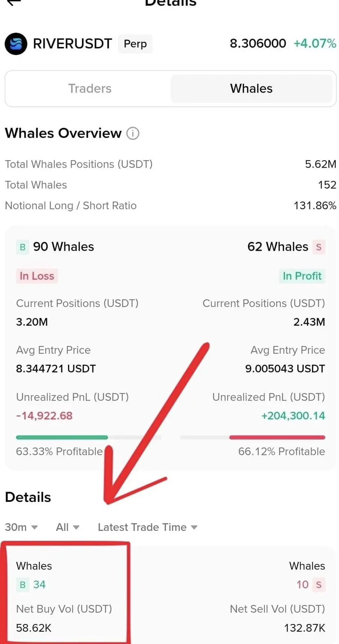Click the green 63.33% profitable bar
Screen dimensions: 339x644
pyautogui.click(x=62, y=438)
